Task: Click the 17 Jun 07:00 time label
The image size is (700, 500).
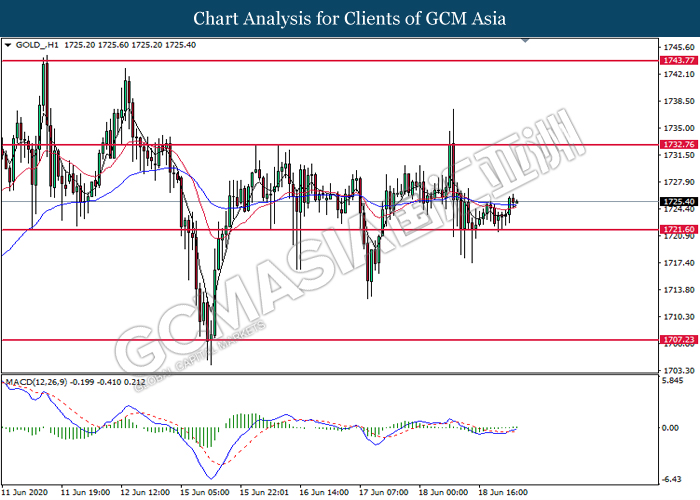Action: 384,492
